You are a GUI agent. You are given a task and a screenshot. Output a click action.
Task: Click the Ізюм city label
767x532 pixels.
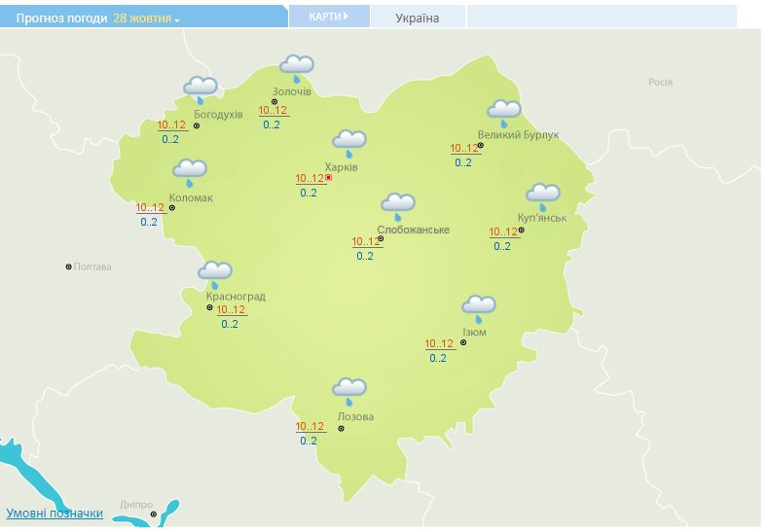(474, 332)
